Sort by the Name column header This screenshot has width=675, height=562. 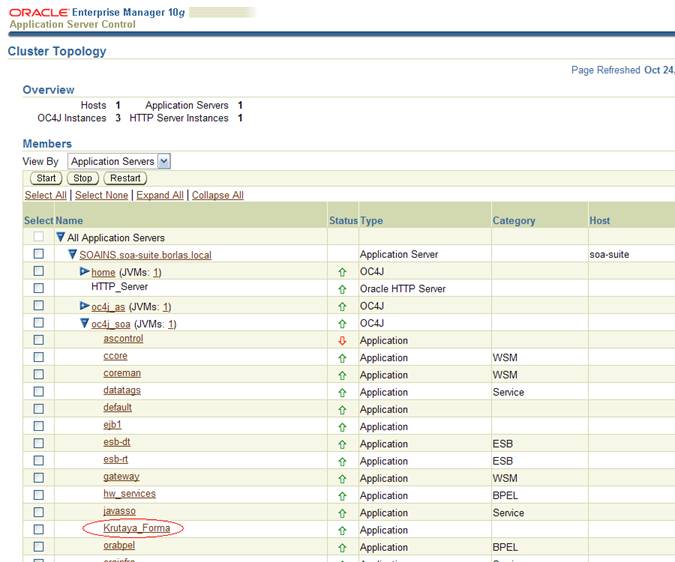(x=69, y=220)
